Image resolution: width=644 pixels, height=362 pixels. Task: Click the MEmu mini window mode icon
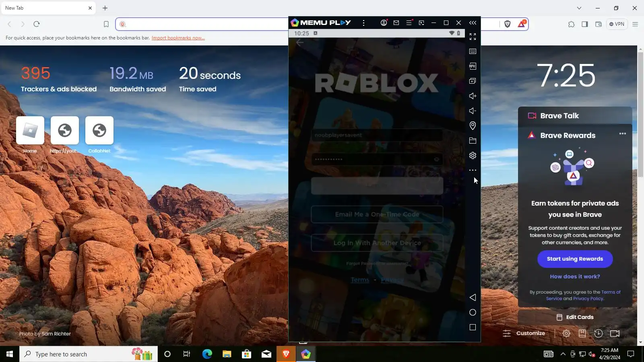coord(421,23)
